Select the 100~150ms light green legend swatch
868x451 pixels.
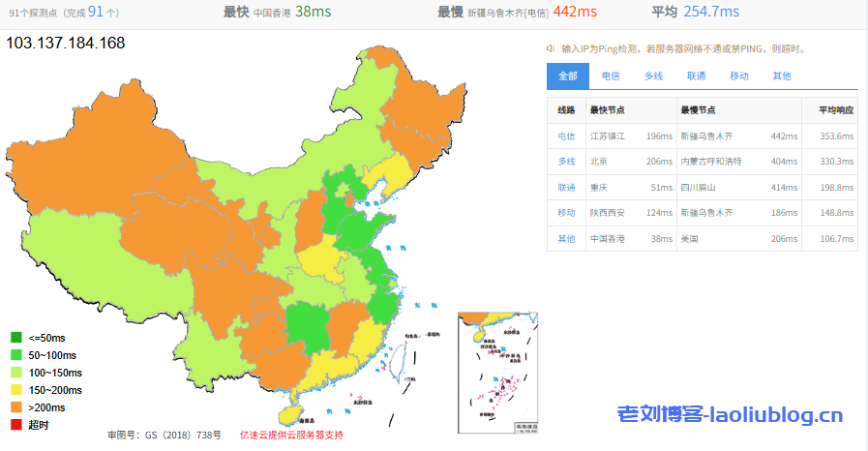pyautogui.click(x=16, y=373)
